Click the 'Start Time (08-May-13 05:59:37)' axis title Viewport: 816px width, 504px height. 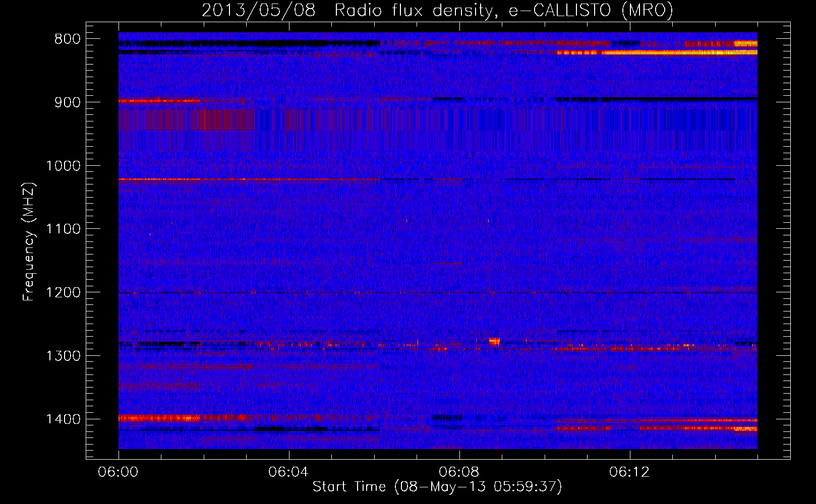click(437, 487)
